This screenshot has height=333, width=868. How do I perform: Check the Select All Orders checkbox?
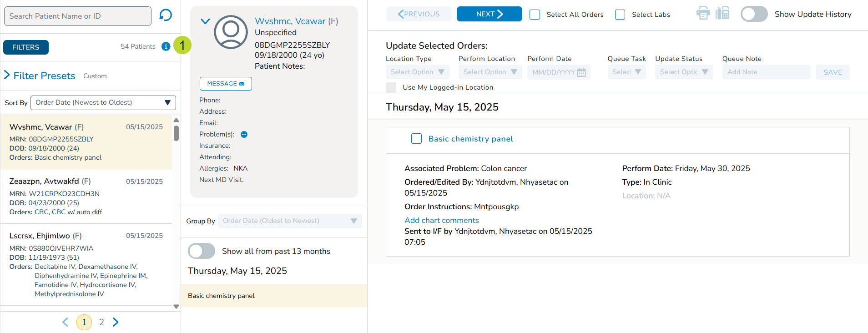[535, 15]
